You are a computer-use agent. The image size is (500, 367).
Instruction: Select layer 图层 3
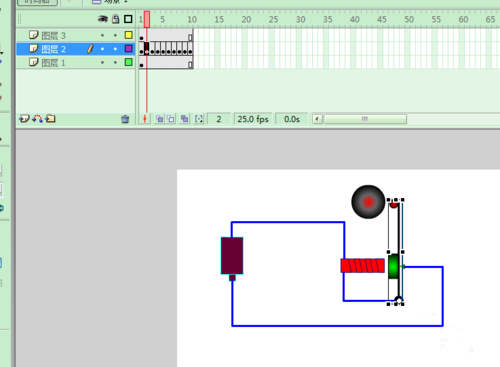(x=76, y=35)
